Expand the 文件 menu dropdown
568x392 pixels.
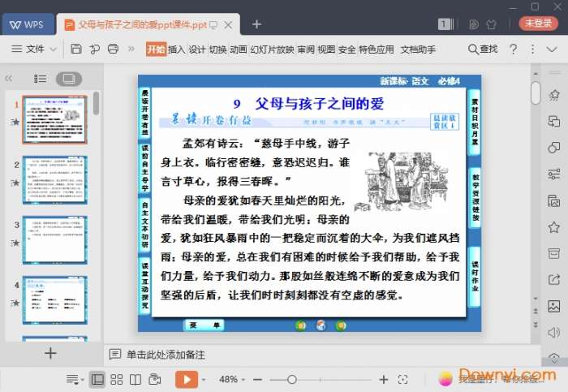click(35, 50)
